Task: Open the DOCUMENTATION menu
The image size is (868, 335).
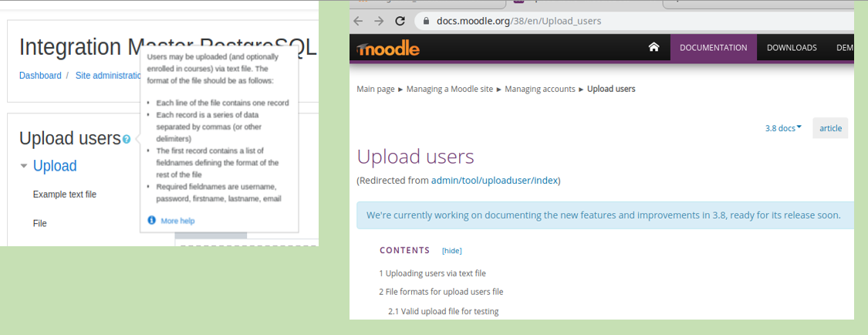Action: tap(713, 48)
